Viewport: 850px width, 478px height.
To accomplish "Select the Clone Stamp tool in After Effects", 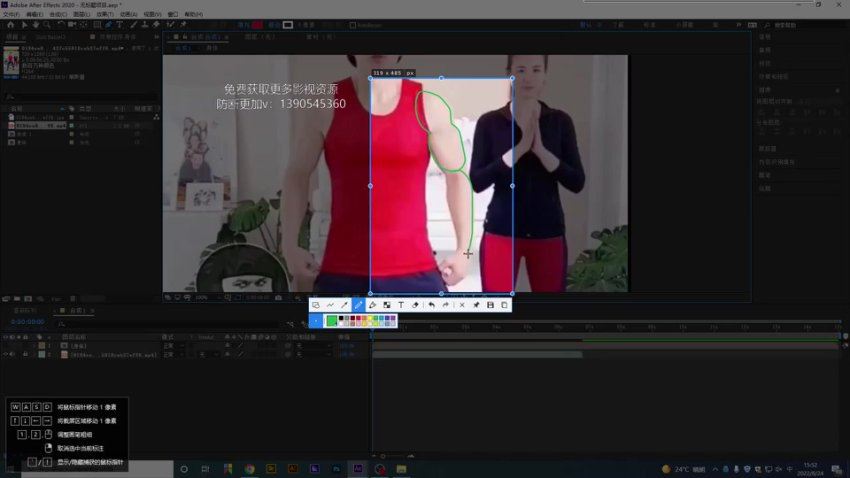I will 145,25.
